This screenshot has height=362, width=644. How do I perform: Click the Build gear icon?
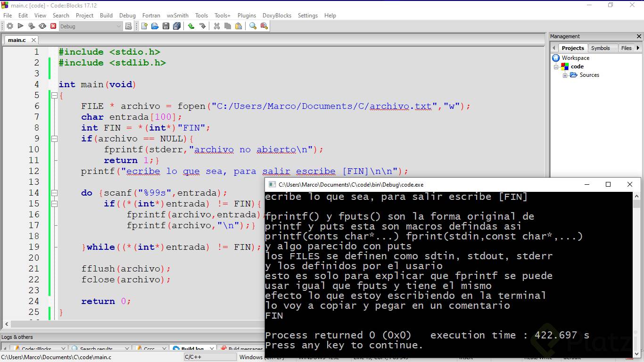(9, 26)
